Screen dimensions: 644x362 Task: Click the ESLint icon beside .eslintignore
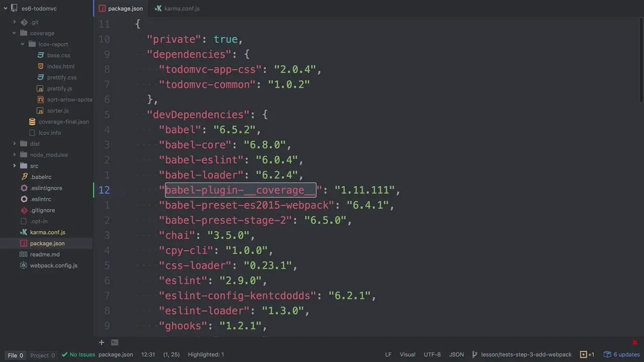click(24, 188)
